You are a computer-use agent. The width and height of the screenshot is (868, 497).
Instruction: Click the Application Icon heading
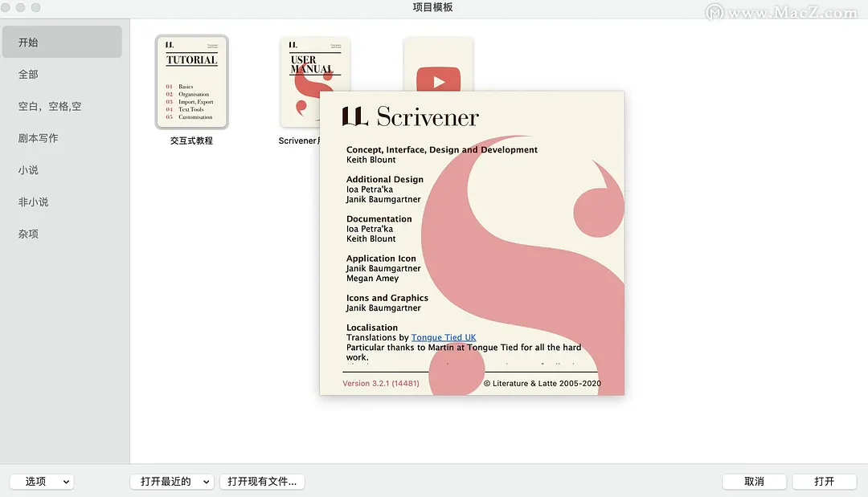[x=381, y=259]
